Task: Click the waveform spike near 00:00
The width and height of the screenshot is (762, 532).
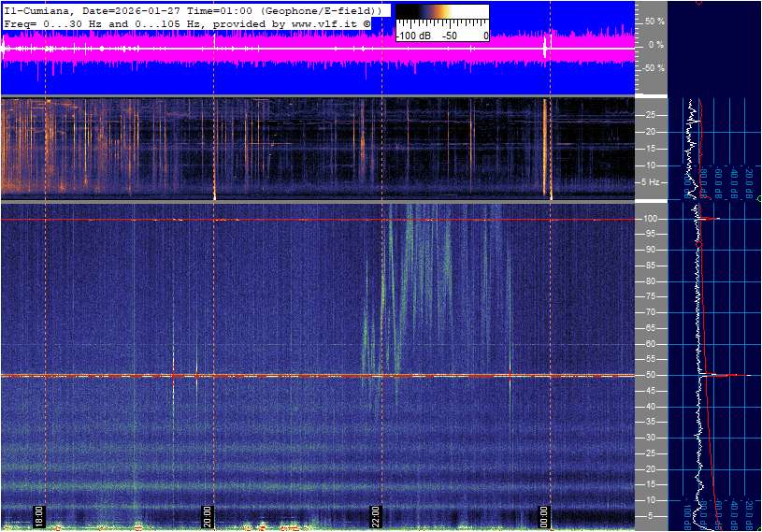Action: click(x=545, y=47)
